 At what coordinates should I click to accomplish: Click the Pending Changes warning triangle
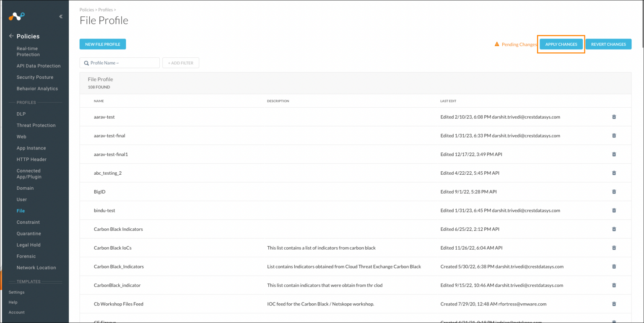(x=497, y=44)
